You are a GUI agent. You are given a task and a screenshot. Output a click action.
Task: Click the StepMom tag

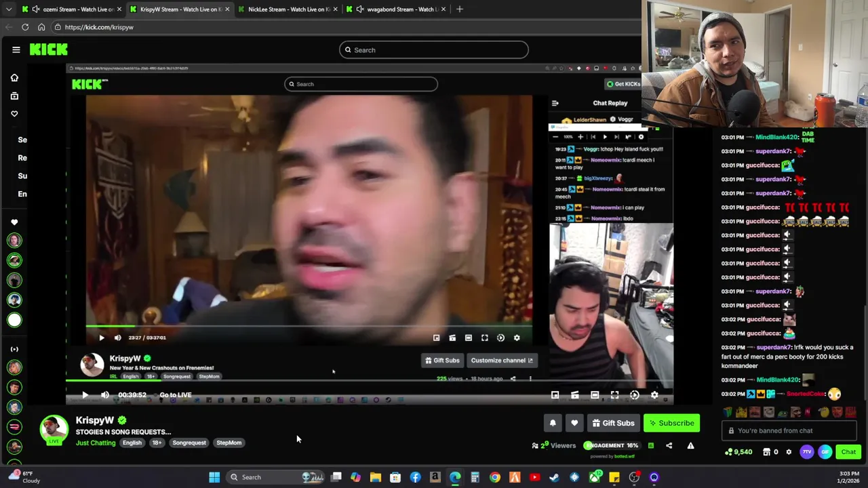click(229, 443)
